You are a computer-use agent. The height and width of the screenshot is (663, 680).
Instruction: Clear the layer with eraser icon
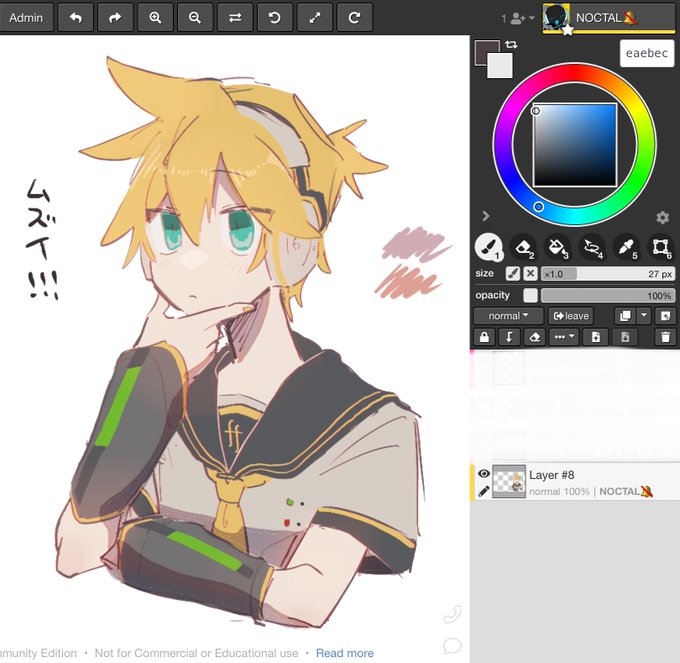tap(535, 337)
